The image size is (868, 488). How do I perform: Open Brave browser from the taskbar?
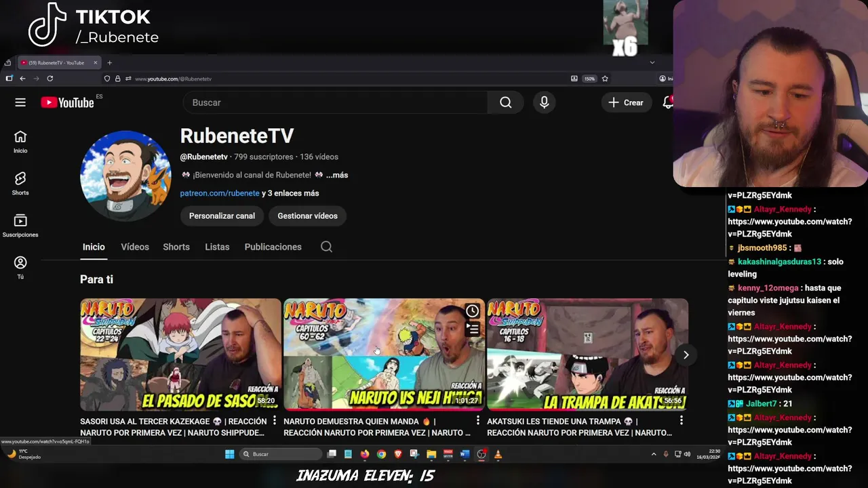[398, 454]
